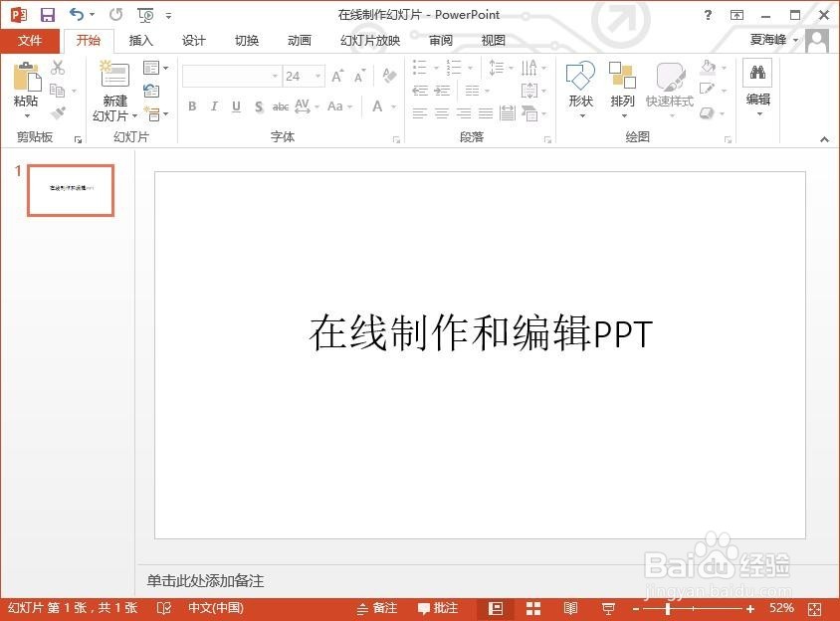Decrease list indent level
This screenshot has height=621, width=840.
click(420, 91)
